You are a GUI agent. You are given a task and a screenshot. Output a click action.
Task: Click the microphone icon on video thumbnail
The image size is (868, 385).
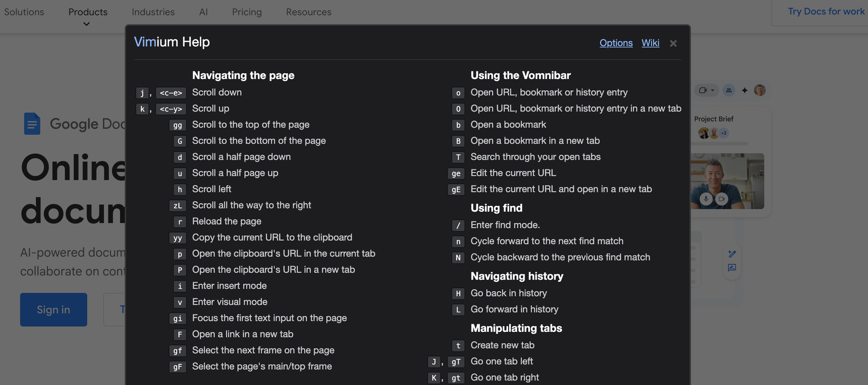(x=706, y=199)
